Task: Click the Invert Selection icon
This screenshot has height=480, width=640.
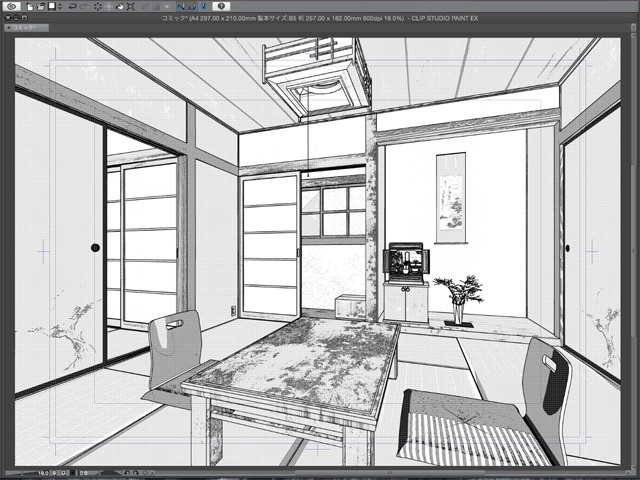Action: coord(156,6)
